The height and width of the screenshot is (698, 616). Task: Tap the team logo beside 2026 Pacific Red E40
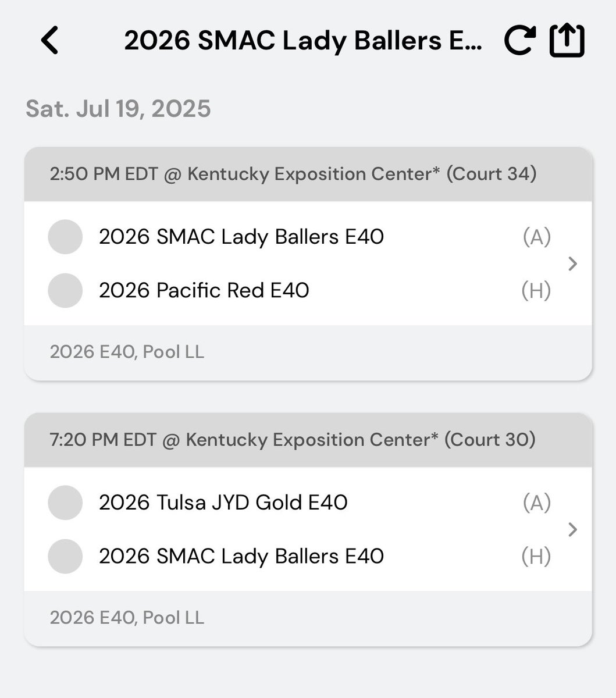pyautogui.click(x=65, y=290)
